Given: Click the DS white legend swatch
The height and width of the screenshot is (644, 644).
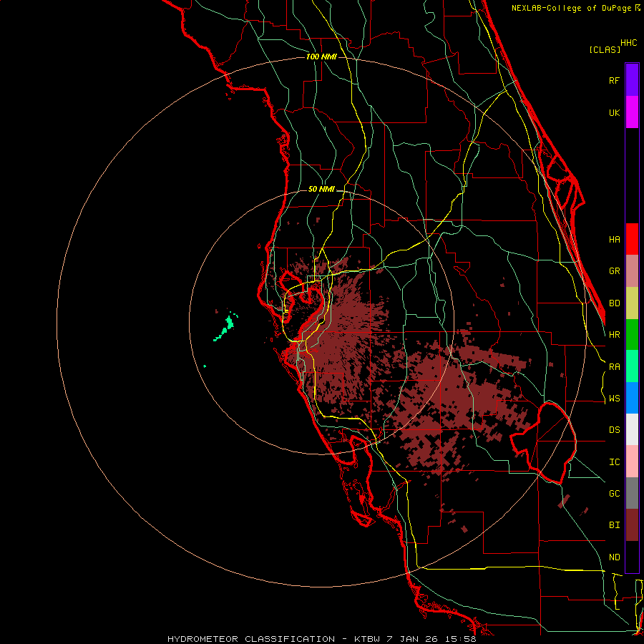Looking at the screenshot, I should pos(632,429).
